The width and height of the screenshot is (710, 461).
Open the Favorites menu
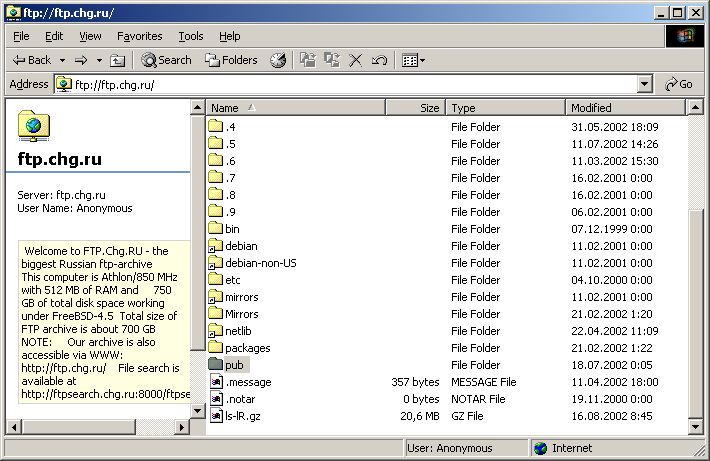(139, 36)
